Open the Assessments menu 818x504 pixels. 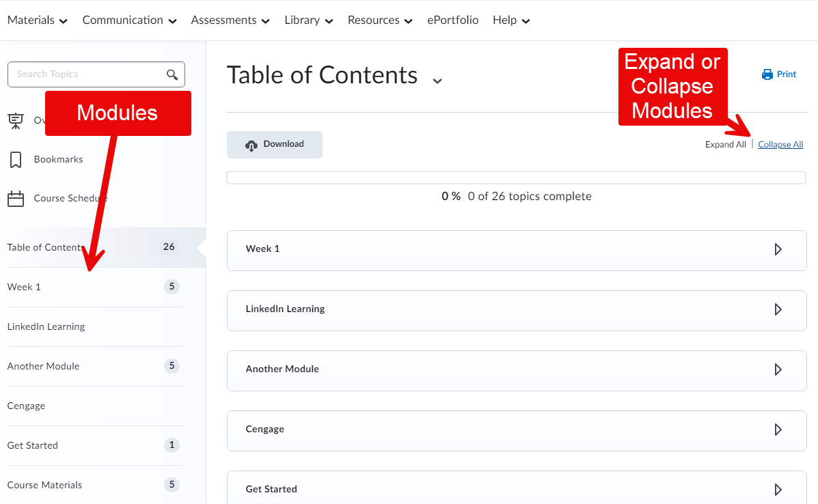pos(230,20)
